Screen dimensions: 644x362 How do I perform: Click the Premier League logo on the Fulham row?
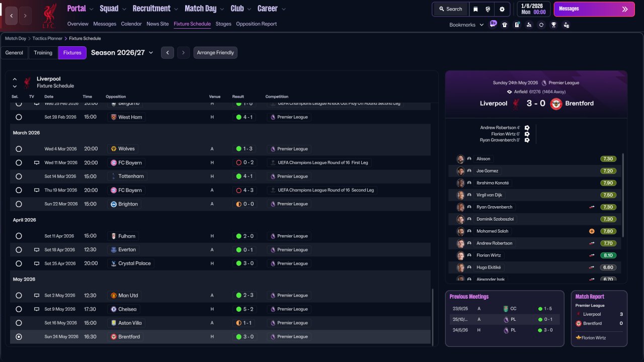273,236
